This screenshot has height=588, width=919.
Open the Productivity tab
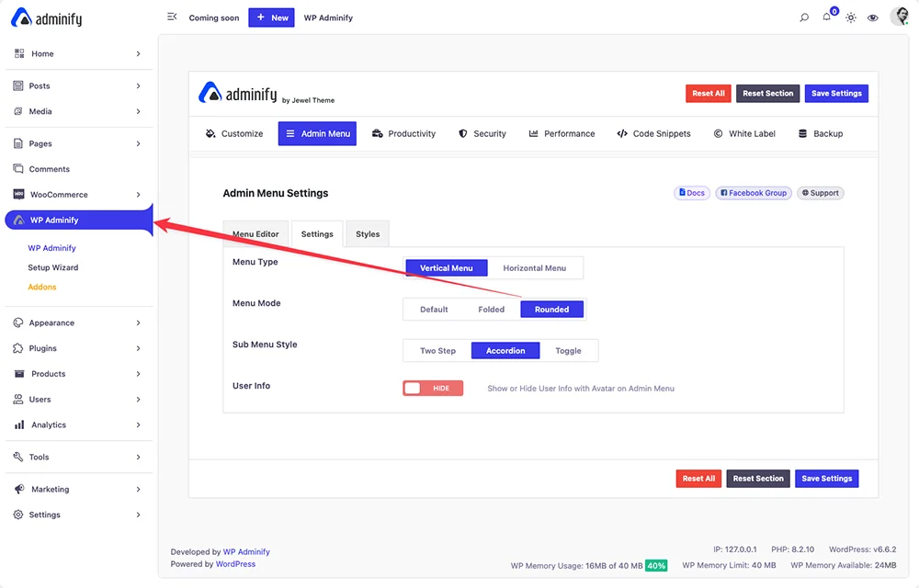click(404, 133)
